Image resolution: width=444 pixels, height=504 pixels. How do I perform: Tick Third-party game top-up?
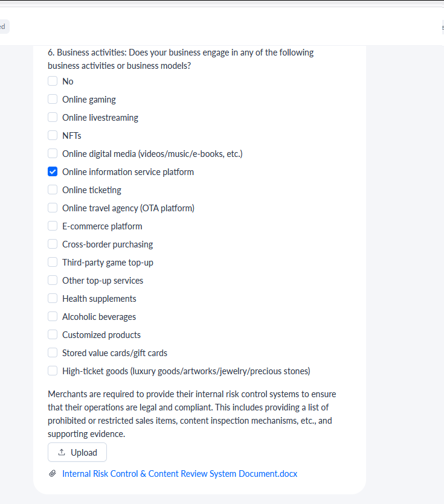(53, 262)
